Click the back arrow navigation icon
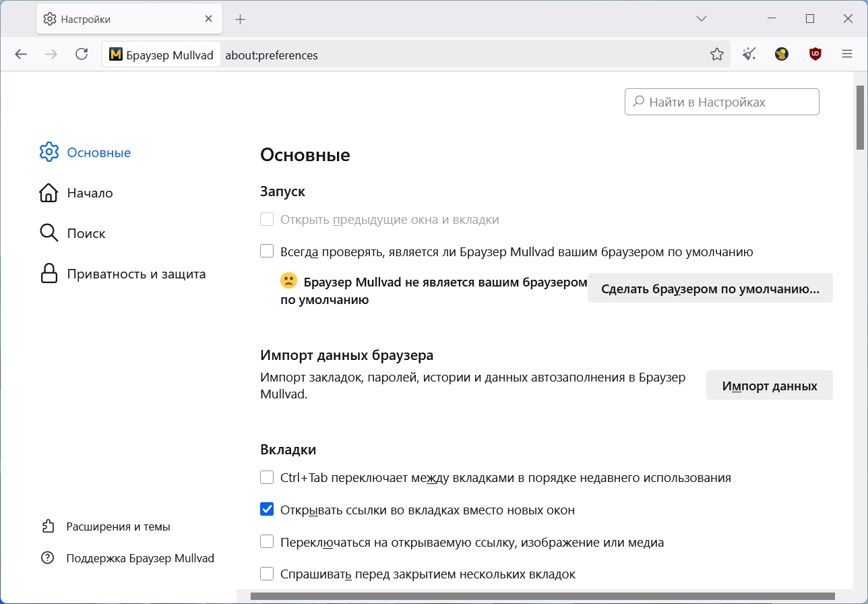The image size is (868, 604). tap(21, 55)
